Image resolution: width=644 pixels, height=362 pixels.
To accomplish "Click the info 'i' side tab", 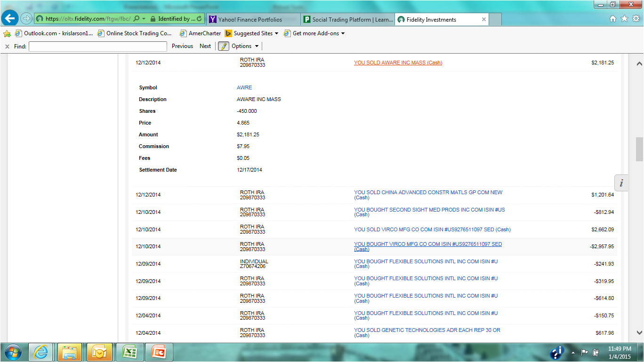I will [x=621, y=183].
